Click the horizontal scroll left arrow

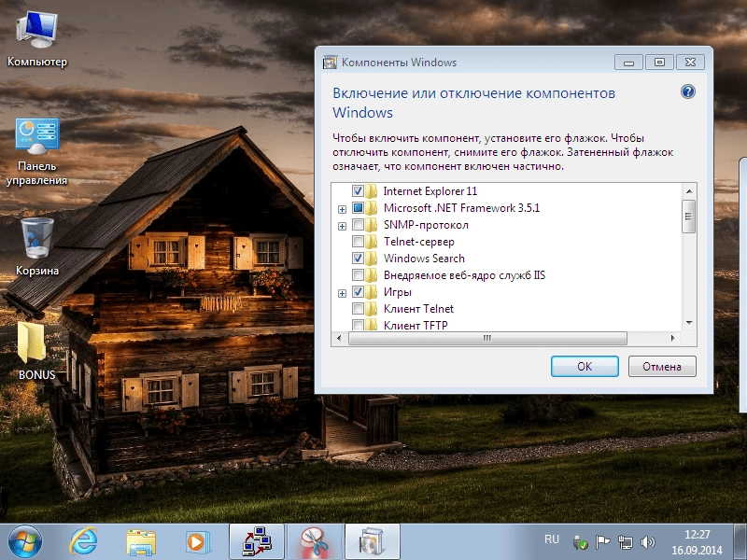point(339,338)
